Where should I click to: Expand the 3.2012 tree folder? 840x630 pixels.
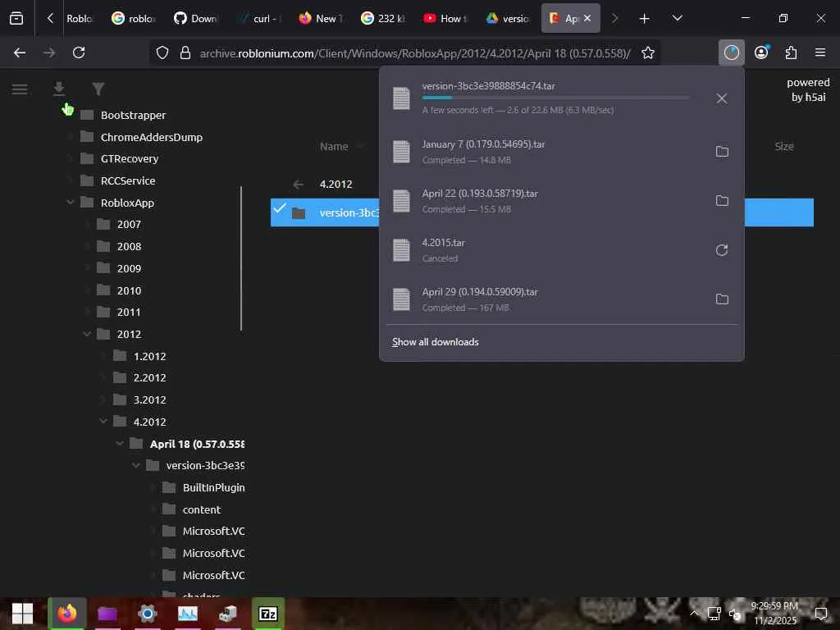click(103, 399)
